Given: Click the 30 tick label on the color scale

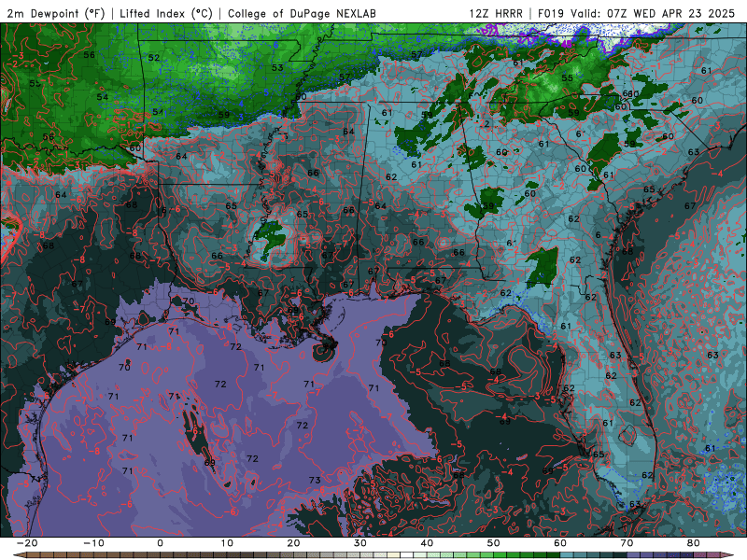Looking at the screenshot, I should click(x=360, y=543).
